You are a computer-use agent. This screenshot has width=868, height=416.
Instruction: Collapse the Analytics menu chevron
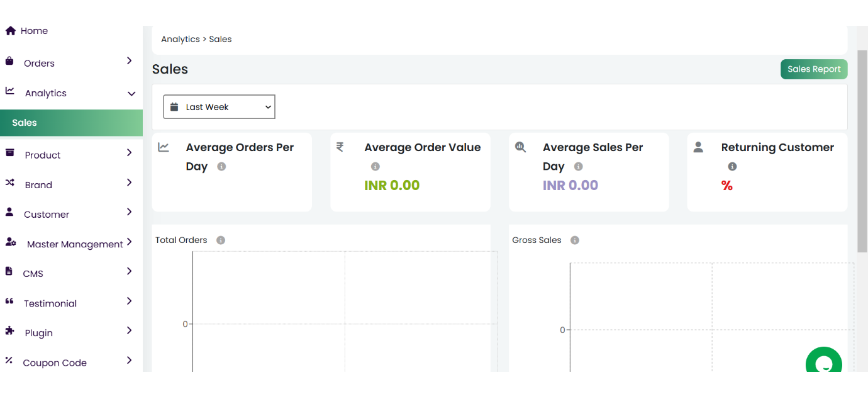[x=131, y=94]
